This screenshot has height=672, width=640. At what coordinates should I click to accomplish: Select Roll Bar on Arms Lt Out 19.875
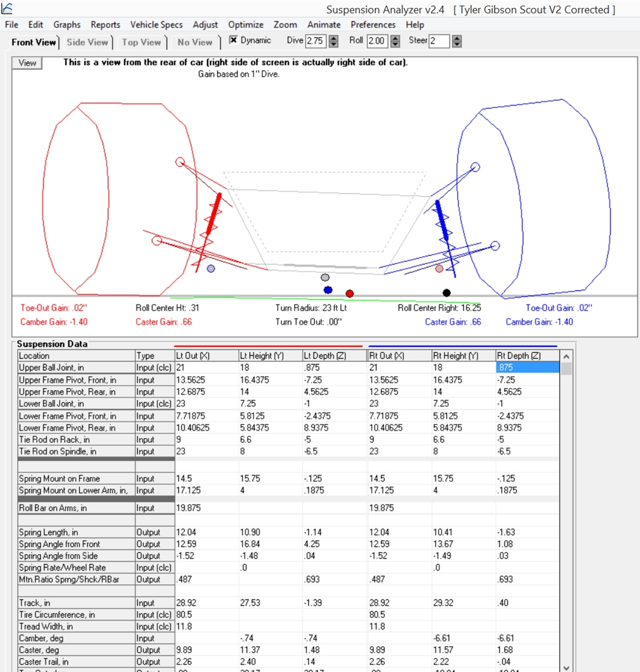click(x=206, y=508)
